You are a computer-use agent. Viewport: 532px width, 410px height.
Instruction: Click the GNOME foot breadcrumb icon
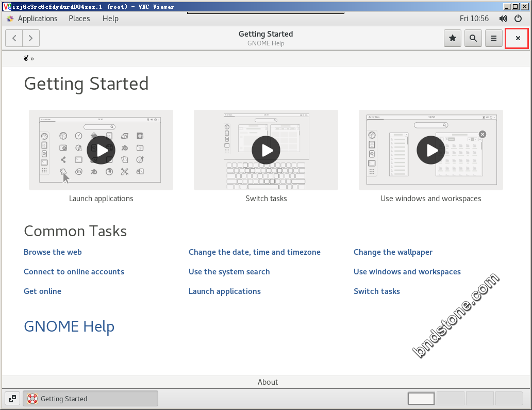pyautogui.click(x=26, y=58)
